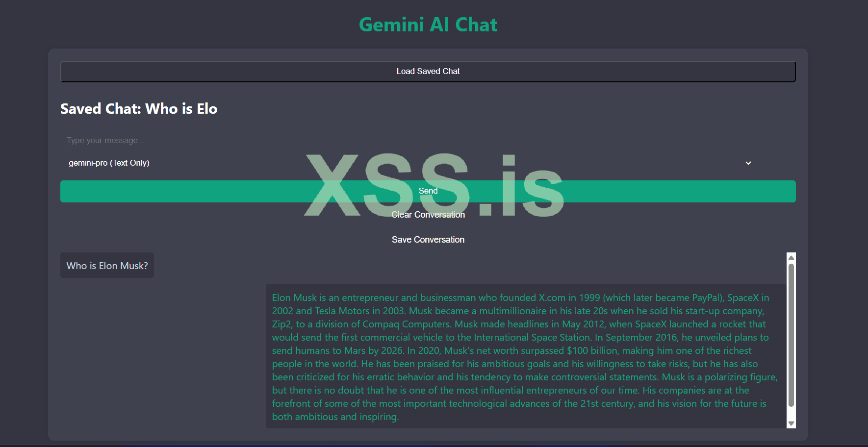Click "Zip2" in the AI response text

tap(282, 324)
